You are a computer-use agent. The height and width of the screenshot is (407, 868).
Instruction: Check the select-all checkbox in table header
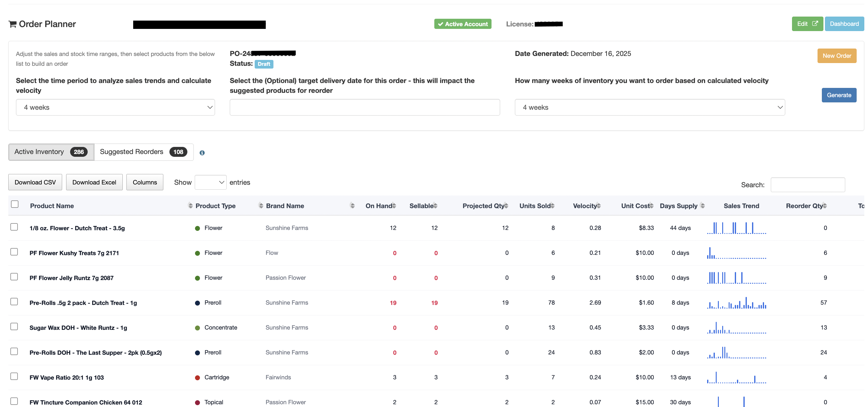click(x=15, y=204)
